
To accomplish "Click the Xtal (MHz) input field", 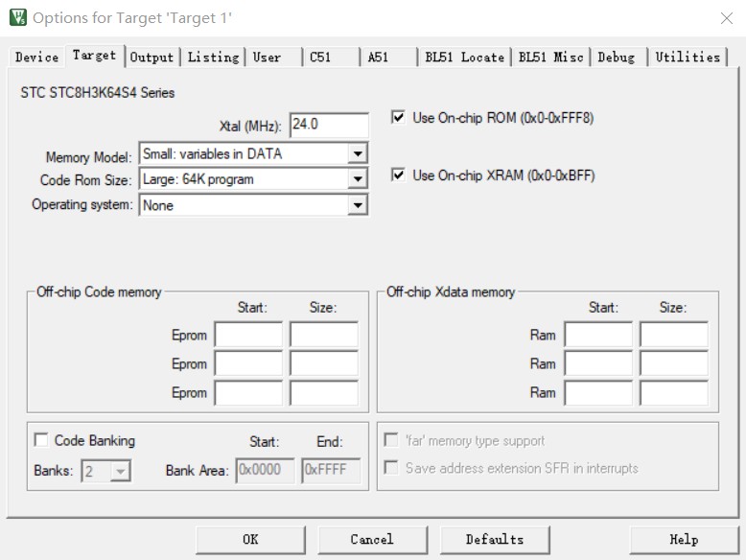I will 328,126.
